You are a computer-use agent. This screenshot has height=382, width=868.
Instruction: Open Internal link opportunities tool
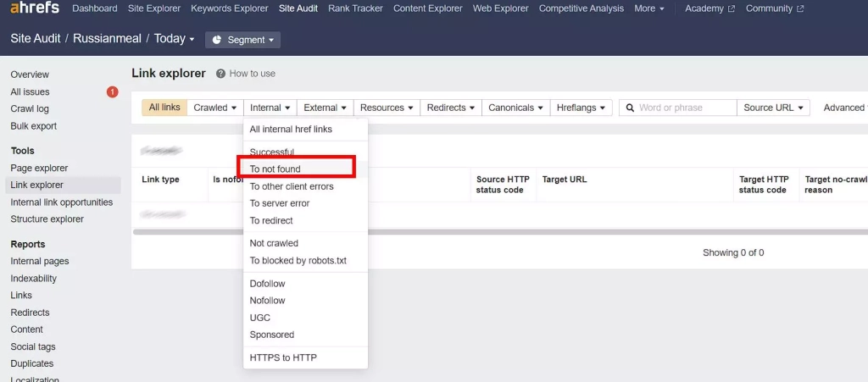click(x=61, y=202)
